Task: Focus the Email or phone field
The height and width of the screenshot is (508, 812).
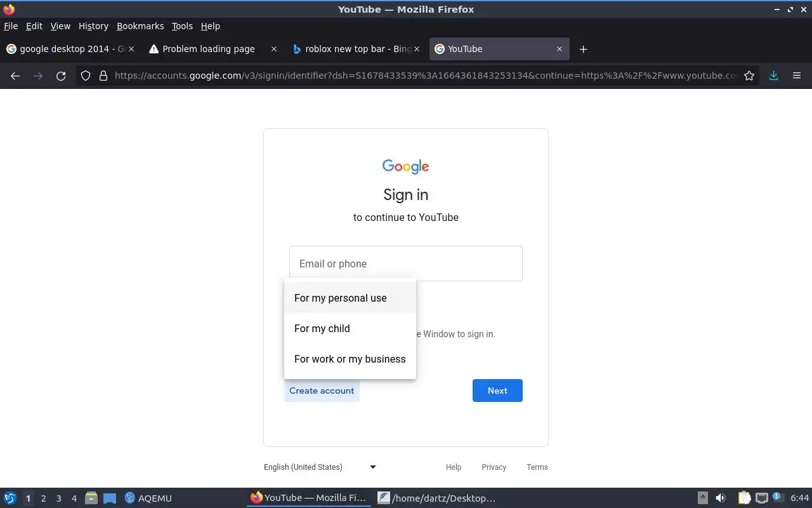Action: click(x=406, y=264)
